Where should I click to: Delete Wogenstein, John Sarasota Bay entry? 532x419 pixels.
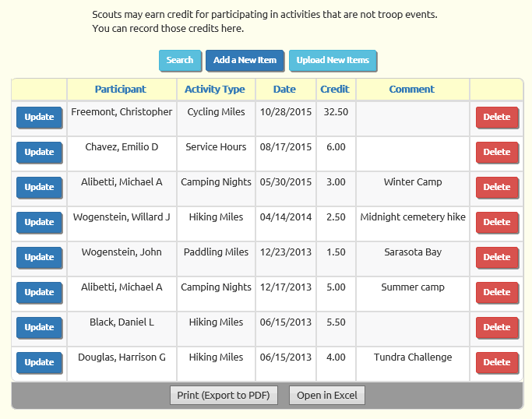[497, 258]
